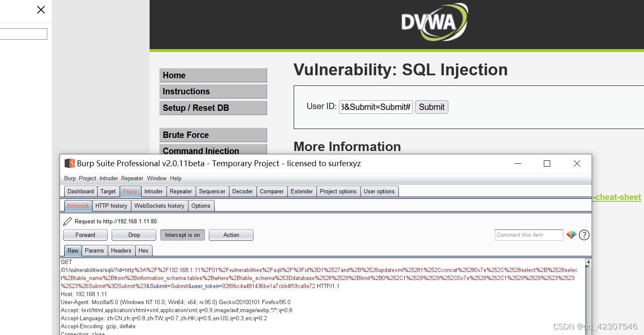The height and width of the screenshot is (335, 644).
Task: Open the Action menu button
Action: click(231, 235)
